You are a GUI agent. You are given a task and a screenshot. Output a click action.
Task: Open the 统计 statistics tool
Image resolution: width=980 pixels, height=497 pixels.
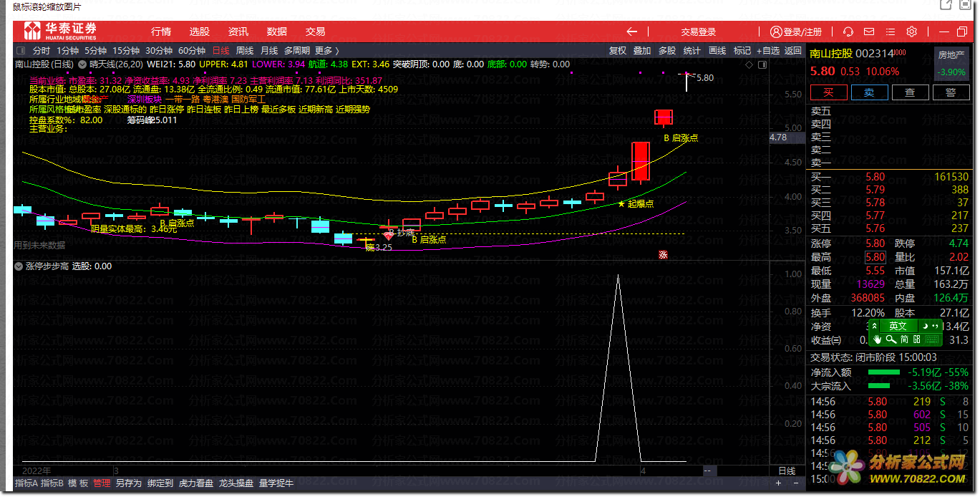(692, 51)
